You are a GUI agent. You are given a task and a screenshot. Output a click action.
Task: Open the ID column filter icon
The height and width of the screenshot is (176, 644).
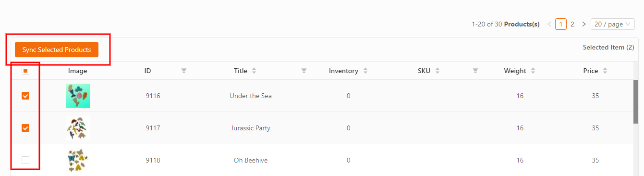(184, 71)
